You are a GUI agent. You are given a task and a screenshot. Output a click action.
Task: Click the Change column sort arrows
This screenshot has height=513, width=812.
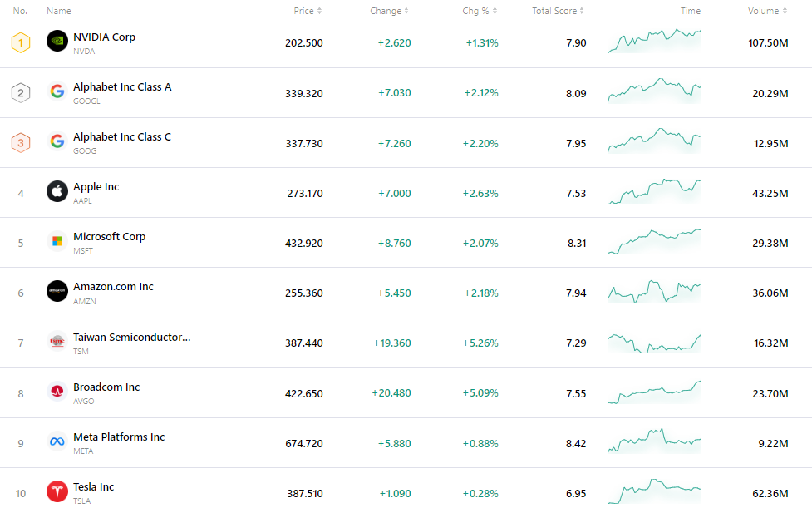(x=405, y=11)
